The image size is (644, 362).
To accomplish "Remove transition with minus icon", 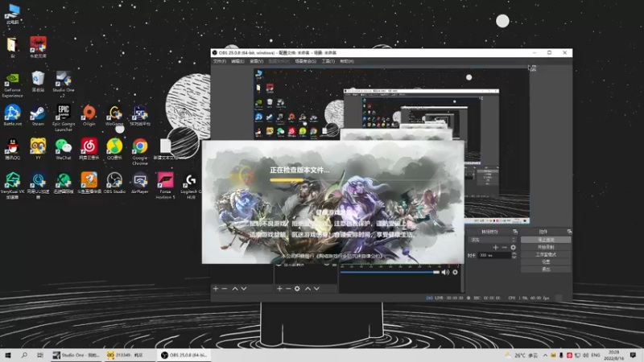I will coord(505,248).
